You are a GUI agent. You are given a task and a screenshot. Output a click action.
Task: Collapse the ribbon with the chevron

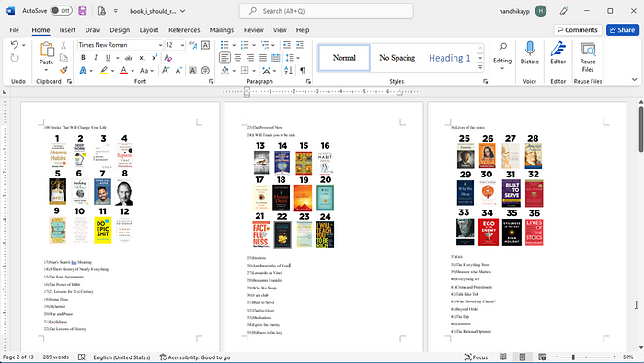pyautogui.click(x=634, y=80)
